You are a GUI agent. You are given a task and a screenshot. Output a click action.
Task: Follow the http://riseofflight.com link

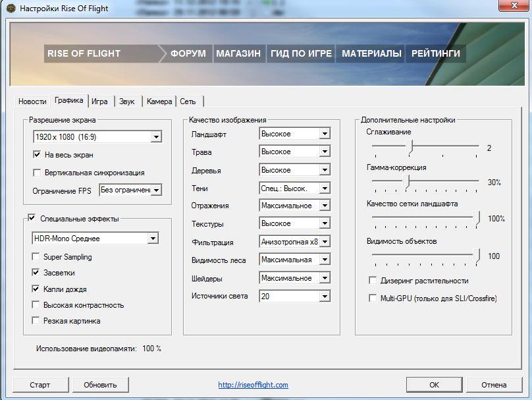click(253, 385)
